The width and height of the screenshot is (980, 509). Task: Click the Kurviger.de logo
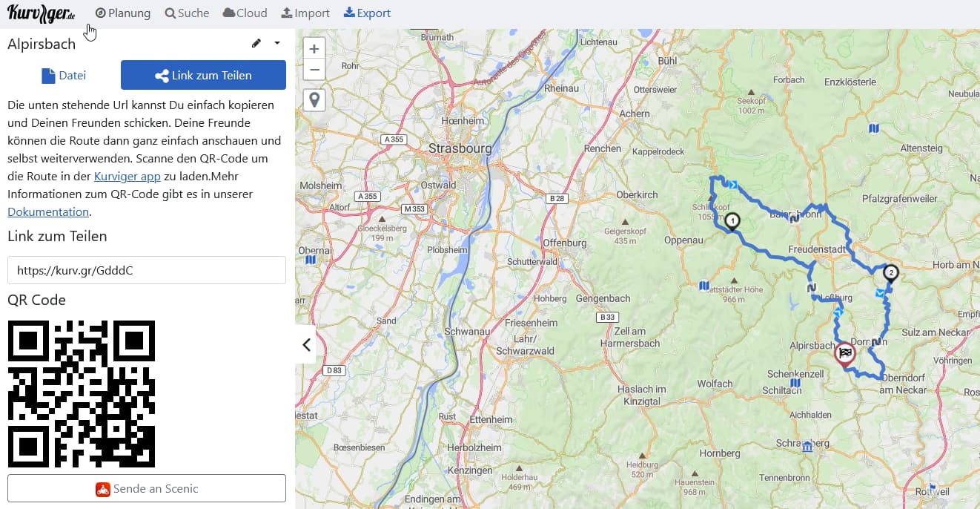(42, 13)
